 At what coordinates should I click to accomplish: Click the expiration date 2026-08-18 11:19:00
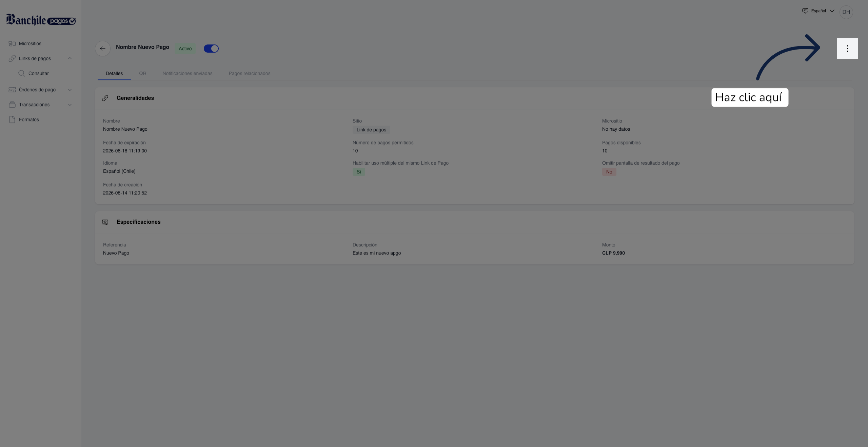click(x=125, y=151)
